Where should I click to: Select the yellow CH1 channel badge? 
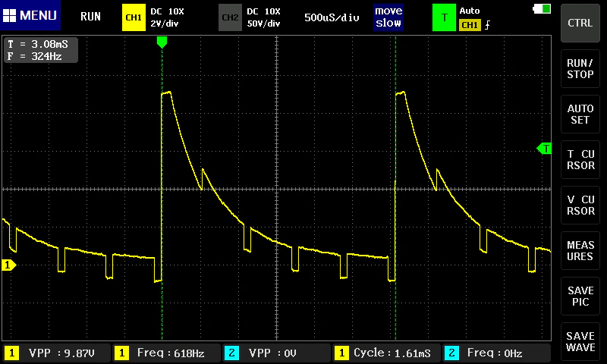[x=134, y=17]
